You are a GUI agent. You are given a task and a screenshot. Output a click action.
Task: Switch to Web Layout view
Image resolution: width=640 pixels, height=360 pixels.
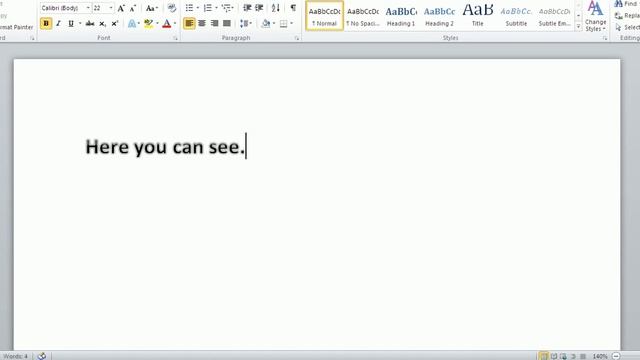(x=564, y=356)
